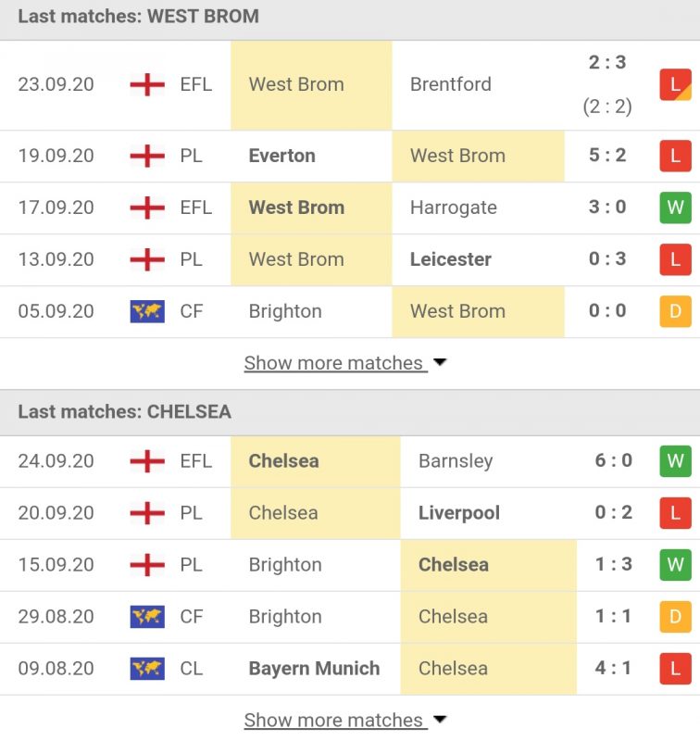Screen dimensions: 700x741
Task: Expand more matches under Chelsea section
Action: 333,721
